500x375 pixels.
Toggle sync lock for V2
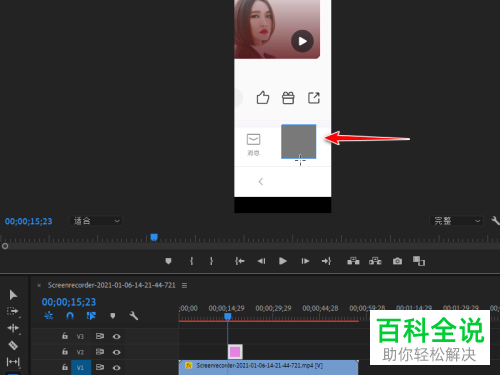100,352
